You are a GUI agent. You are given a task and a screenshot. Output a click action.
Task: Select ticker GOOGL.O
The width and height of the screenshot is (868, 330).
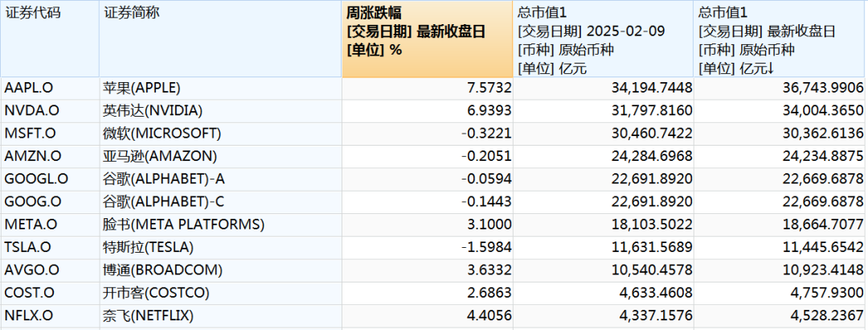[x=36, y=179]
